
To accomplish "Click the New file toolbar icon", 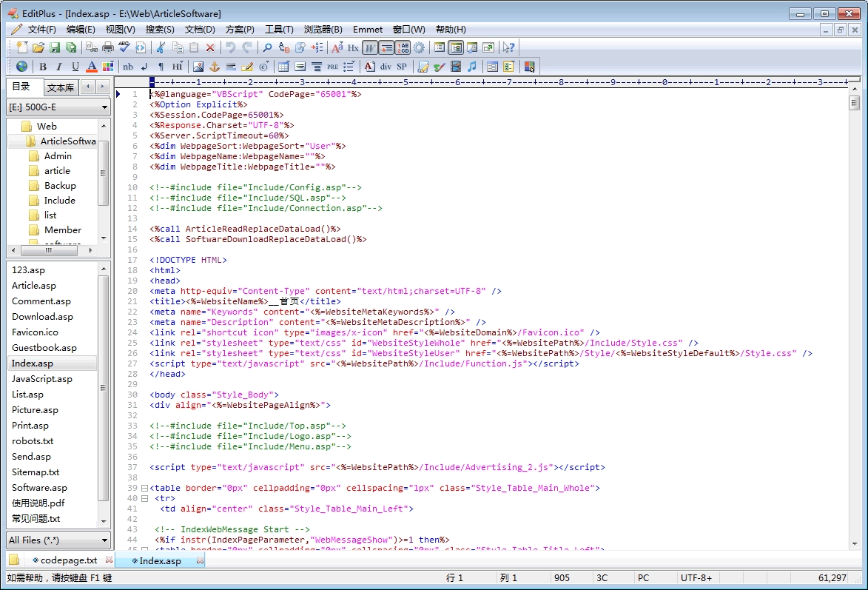I will (x=21, y=47).
